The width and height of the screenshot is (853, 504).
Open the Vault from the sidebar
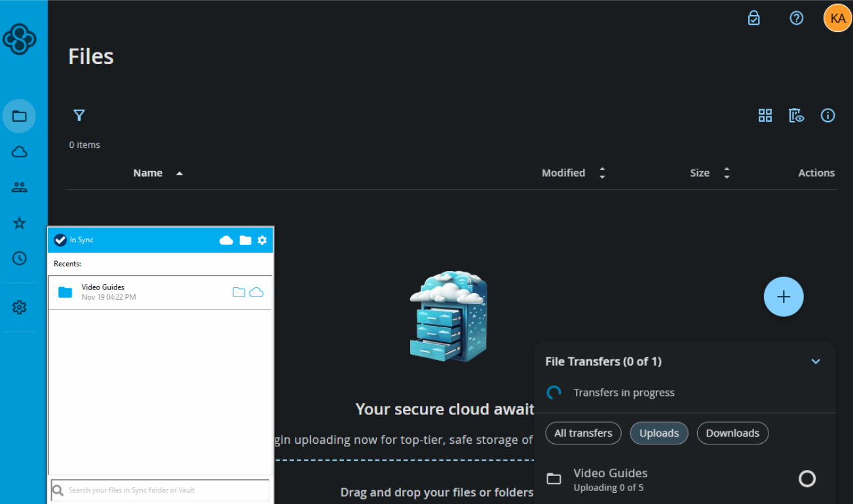click(x=19, y=151)
